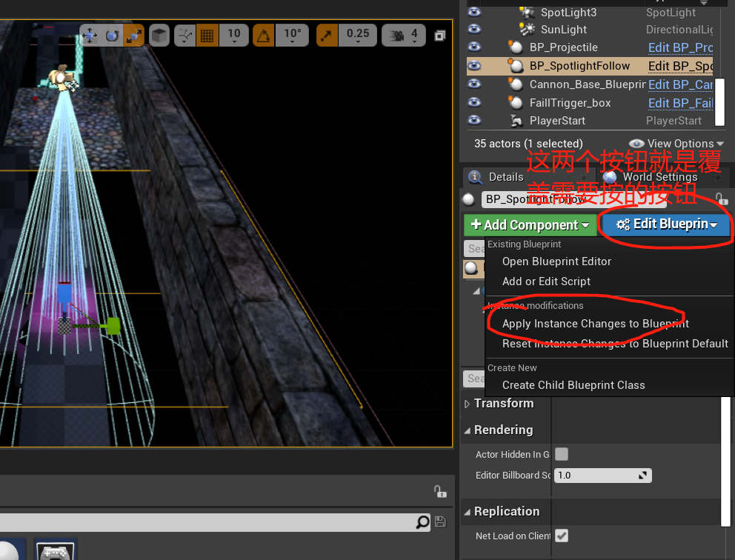The height and width of the screenshot is (560, 735).
Task: Expand the Transform section
Action: (467, 404)
